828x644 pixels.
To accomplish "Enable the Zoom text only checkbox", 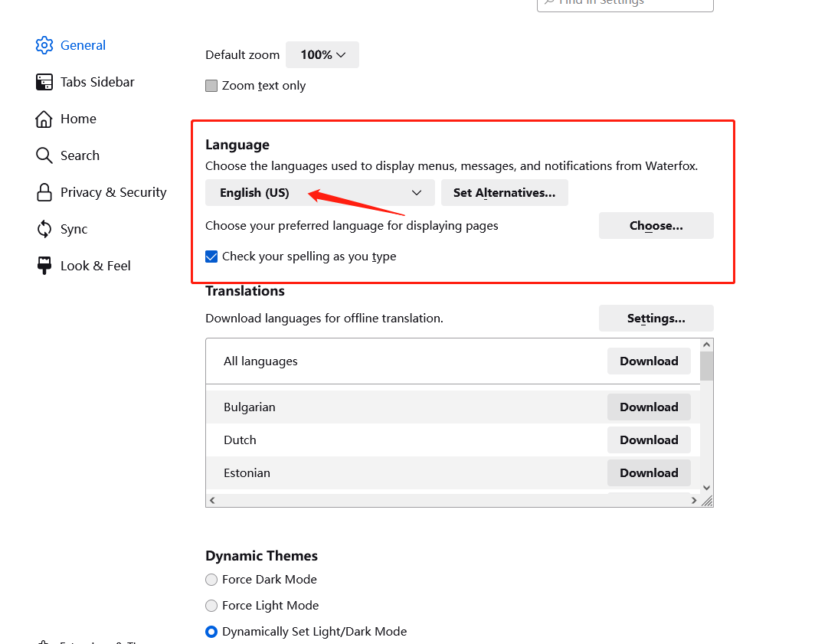I will click(x=211, y=86).
